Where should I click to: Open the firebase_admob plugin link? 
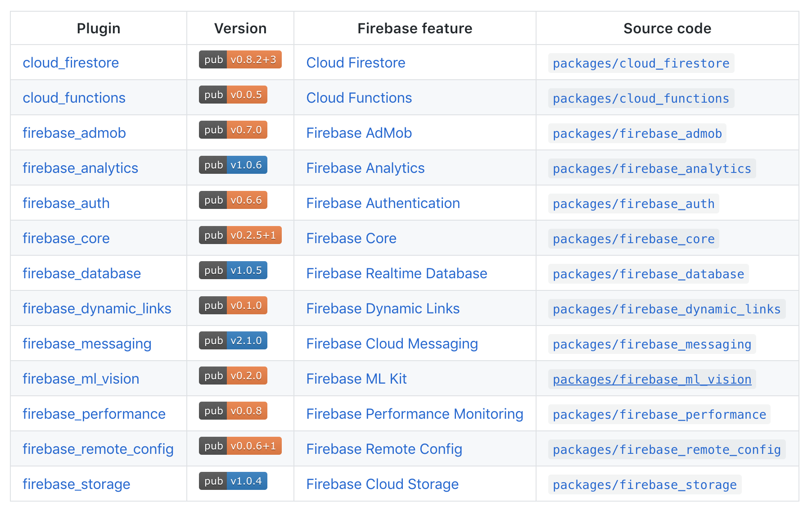(x=74, y=133)
